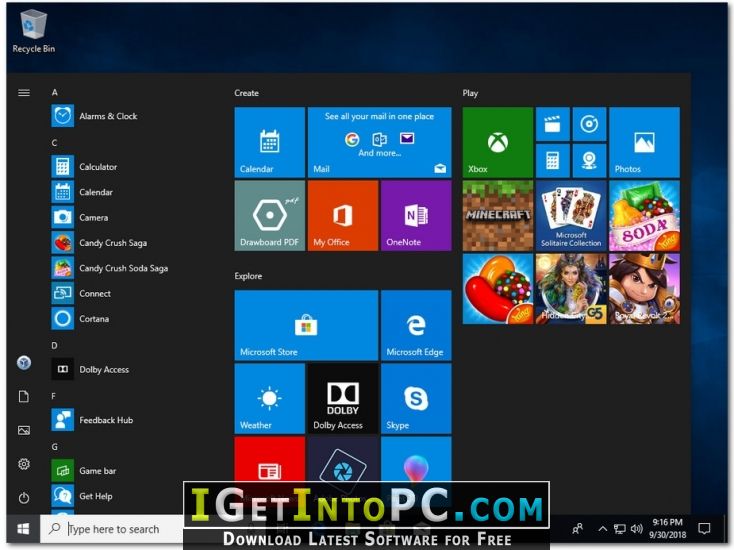Open the clock showing 9:16 PM
This screenshot has width=734, height=550.
coord(668,528)
